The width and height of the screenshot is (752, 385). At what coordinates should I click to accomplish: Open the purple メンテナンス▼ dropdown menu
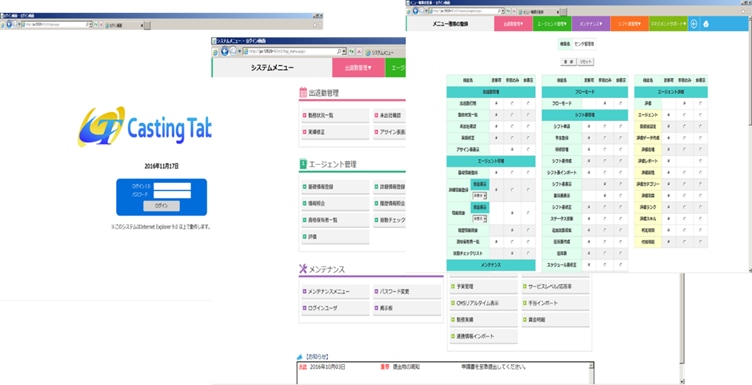591,23
